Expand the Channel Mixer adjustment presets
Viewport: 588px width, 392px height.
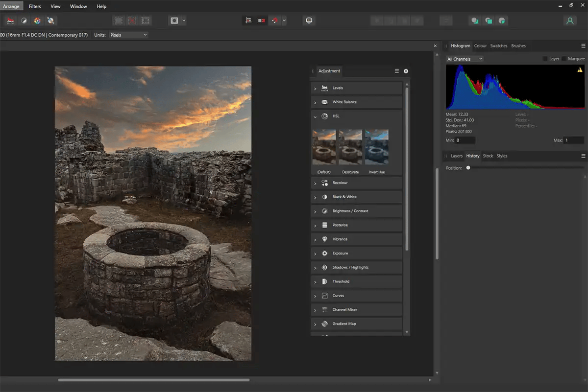click(315, 310)
